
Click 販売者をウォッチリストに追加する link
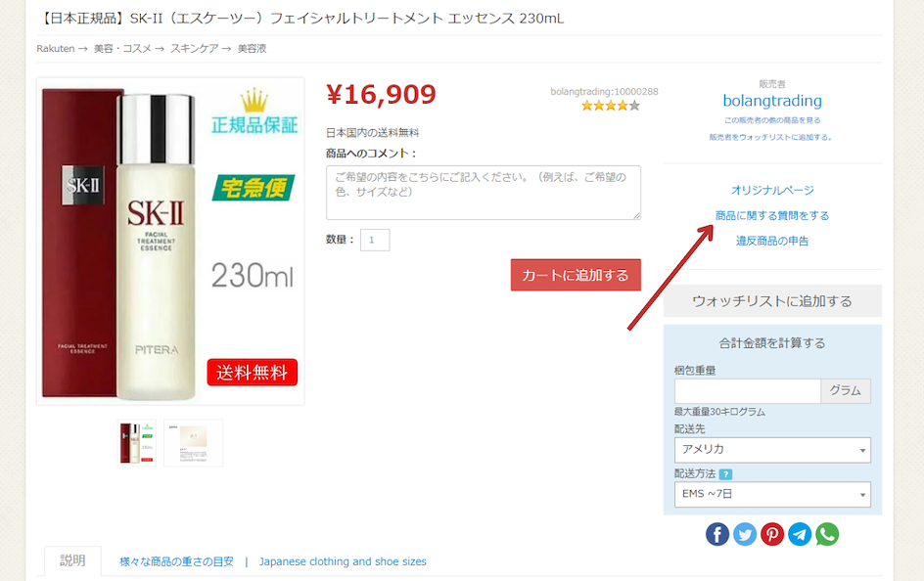(x=772, y=137)
